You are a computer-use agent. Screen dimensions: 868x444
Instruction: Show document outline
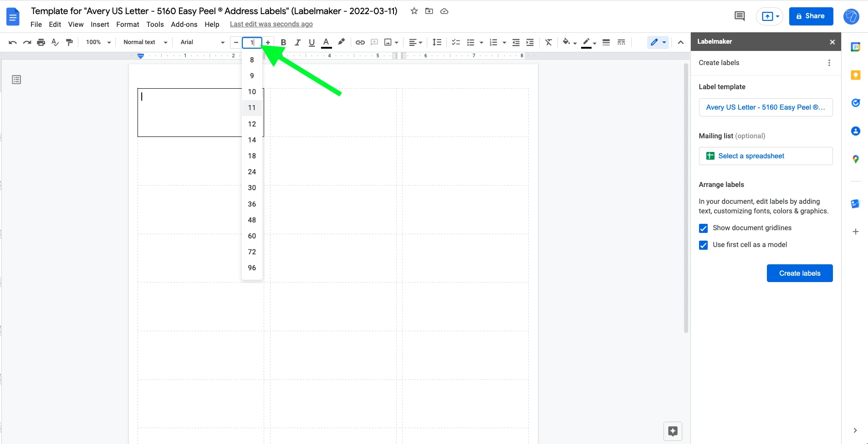16,80
